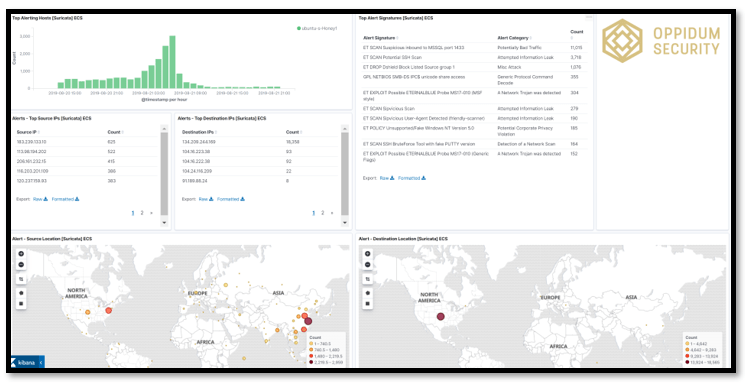Zoom out on the Destination Location map
This screenshot has width=745, height=384.
click(367, 265)
